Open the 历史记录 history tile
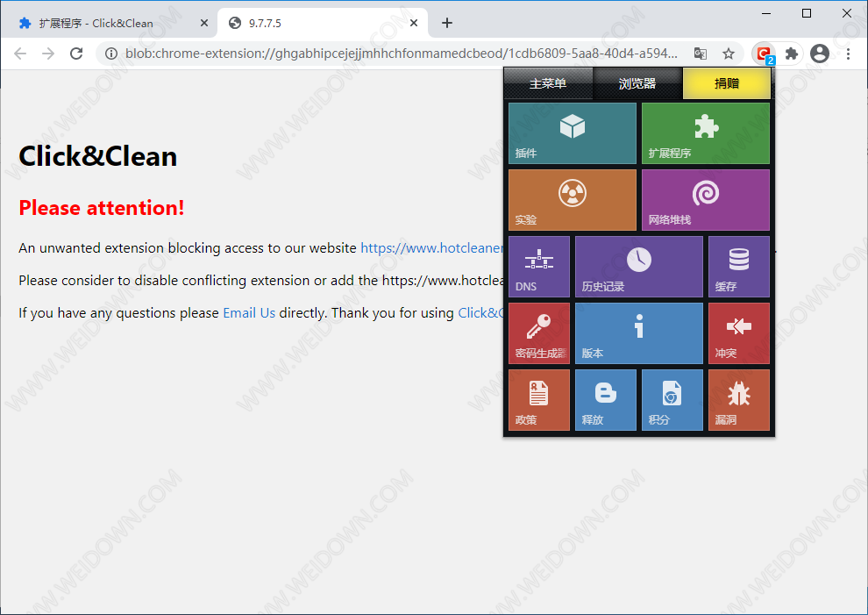Viewport: 868px width, 615px height. coord(638,267)
